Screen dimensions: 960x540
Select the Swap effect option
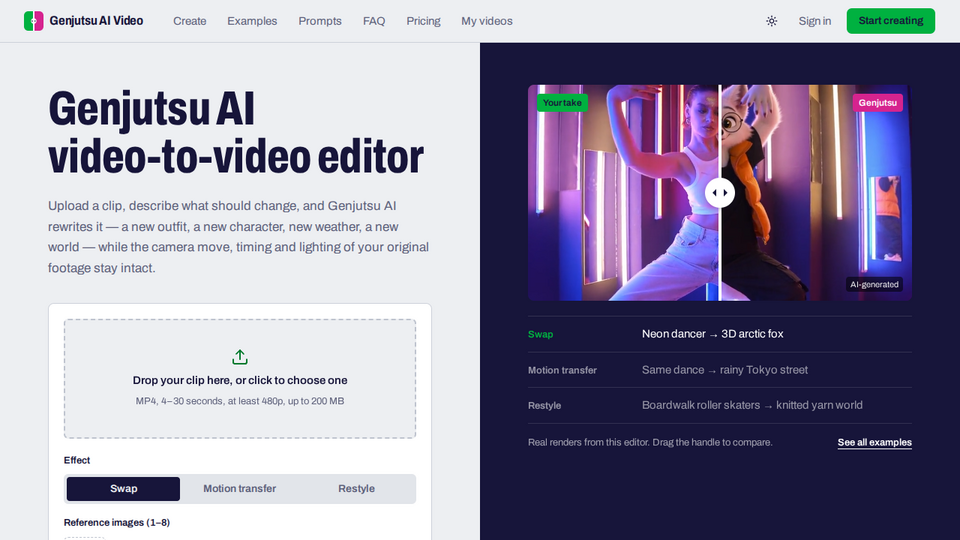[124, 489]
